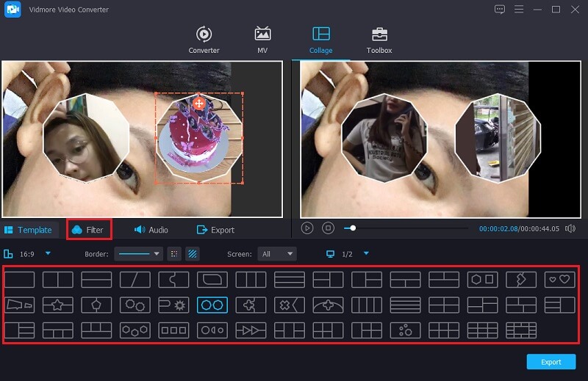Switch to the Audio tab
This screenshot has height=381, width=588.
tap(151, 230)
